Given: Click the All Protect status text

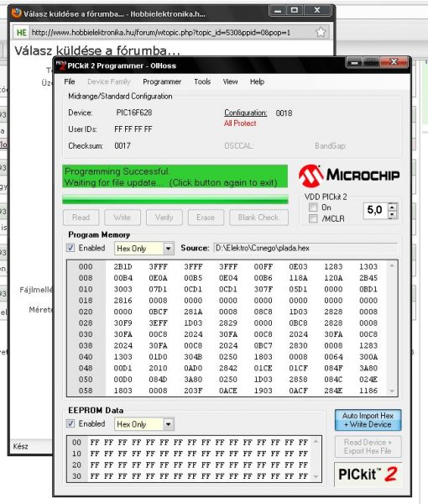Looking at the screenshot, I should pyautogui.click(x=240, y=123).
